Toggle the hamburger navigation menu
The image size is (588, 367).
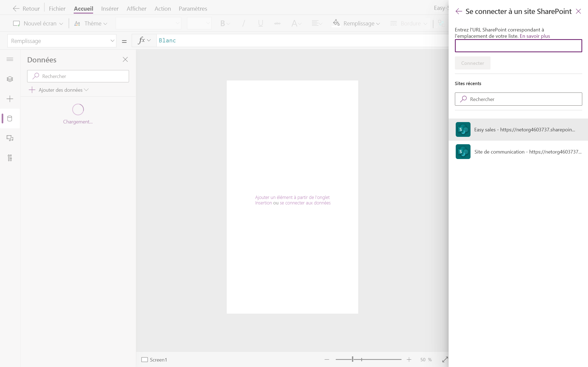pyautogui.click(x=10, y=59)
